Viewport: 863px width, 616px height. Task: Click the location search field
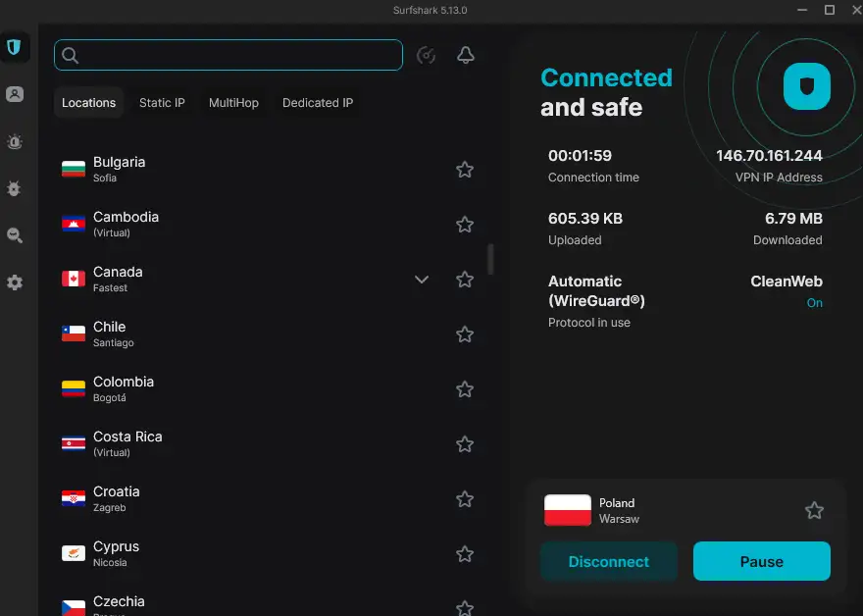pos(228,55)
